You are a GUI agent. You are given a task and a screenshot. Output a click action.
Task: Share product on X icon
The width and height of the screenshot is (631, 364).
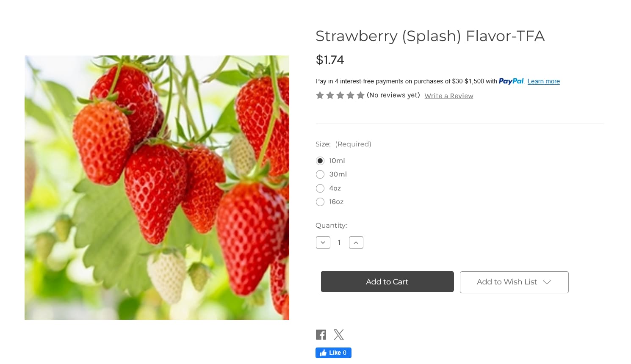339,335
